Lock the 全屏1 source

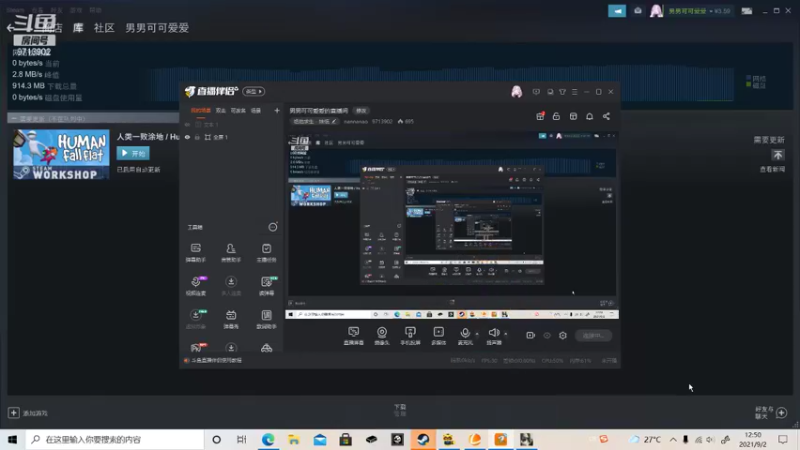click(x=197, y=137)
